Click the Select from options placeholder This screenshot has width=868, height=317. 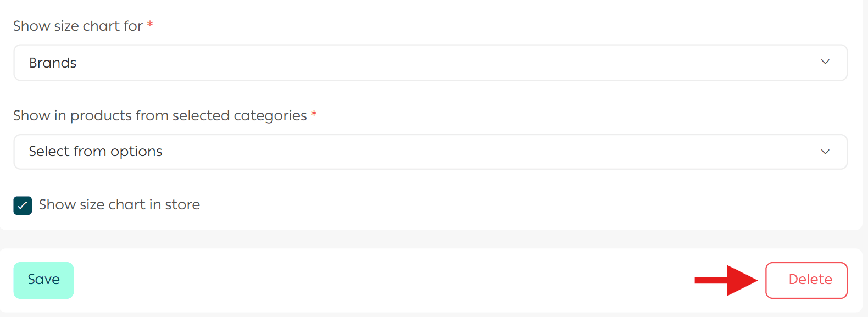point(96,152)
